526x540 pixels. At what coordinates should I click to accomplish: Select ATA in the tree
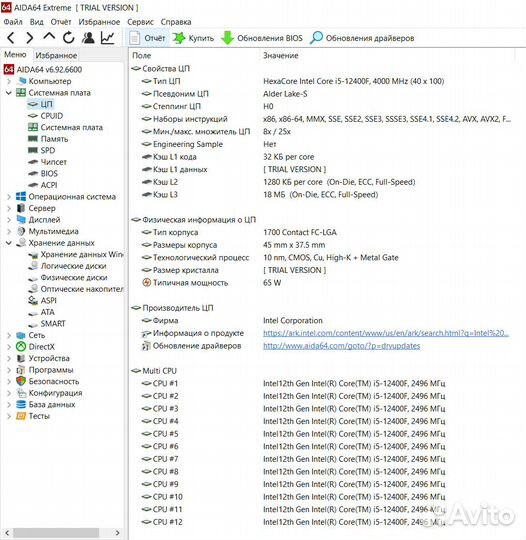48,312
